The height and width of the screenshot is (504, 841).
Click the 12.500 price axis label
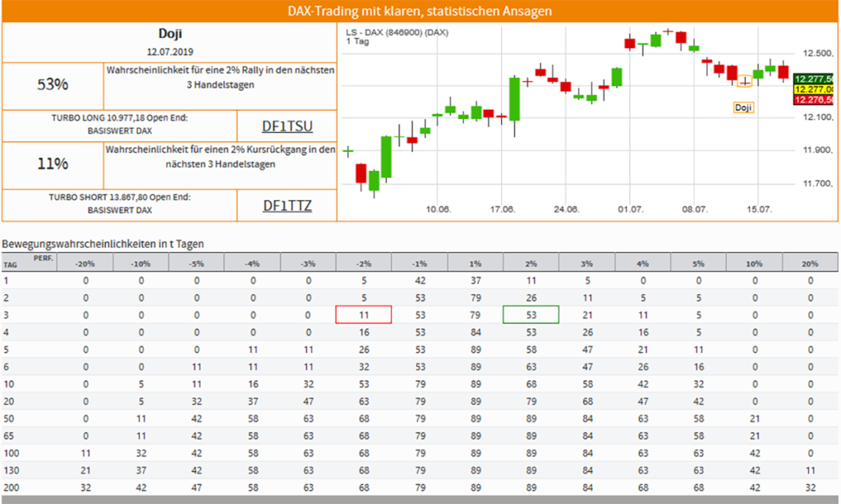pos(818,53)
